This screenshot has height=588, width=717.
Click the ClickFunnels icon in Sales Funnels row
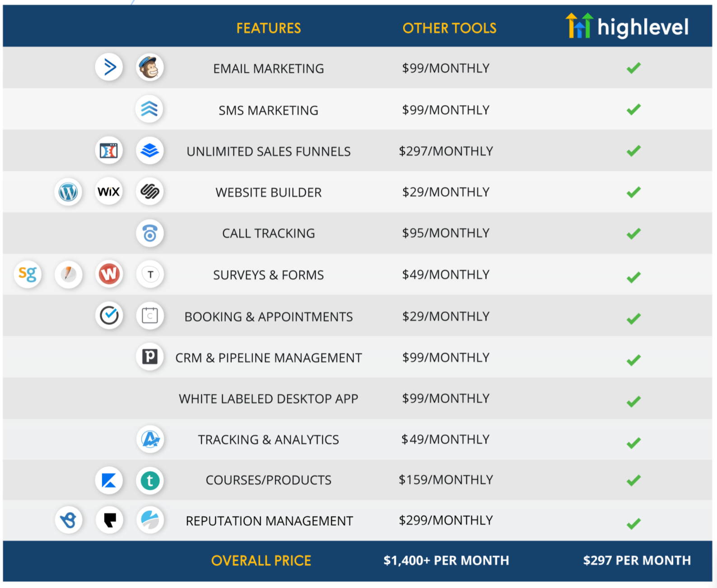(109, 150)
